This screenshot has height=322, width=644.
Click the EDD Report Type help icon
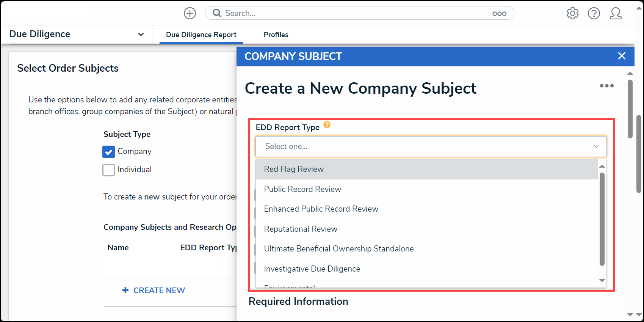pos(327,125)
